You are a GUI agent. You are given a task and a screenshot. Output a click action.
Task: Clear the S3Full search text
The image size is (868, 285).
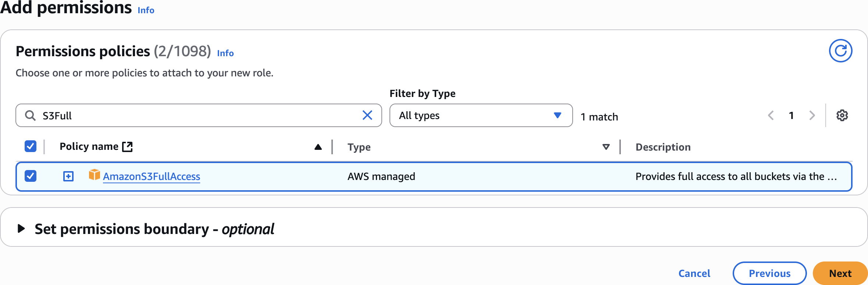367,115
